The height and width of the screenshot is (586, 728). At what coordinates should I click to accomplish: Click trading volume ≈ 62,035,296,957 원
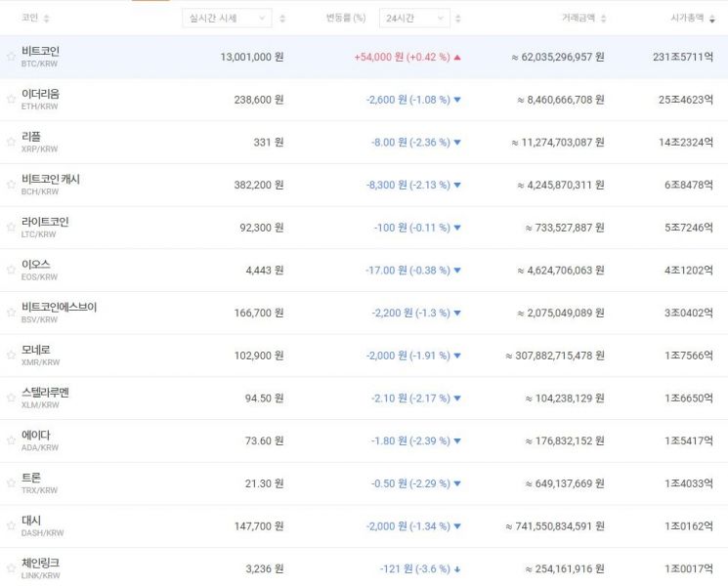pos(558,57)
